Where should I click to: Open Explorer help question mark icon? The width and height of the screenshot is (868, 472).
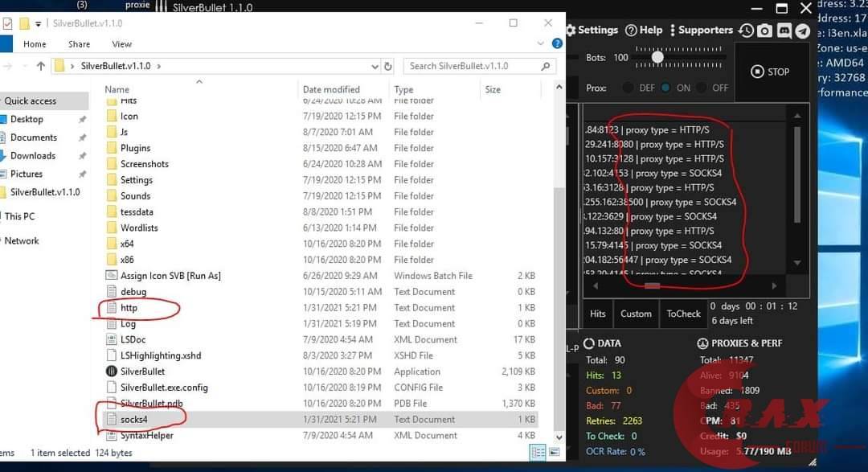557,43
